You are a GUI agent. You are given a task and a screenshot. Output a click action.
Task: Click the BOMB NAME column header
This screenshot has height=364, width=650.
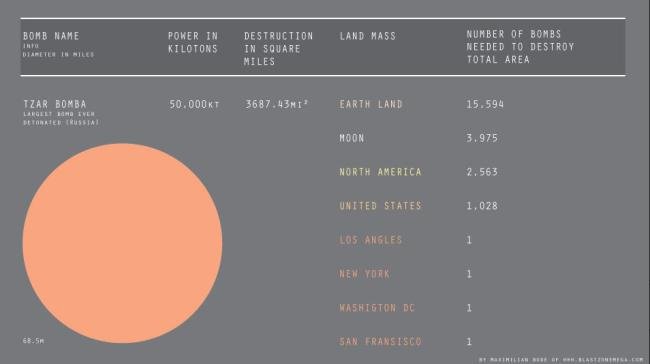click(51, 36)
